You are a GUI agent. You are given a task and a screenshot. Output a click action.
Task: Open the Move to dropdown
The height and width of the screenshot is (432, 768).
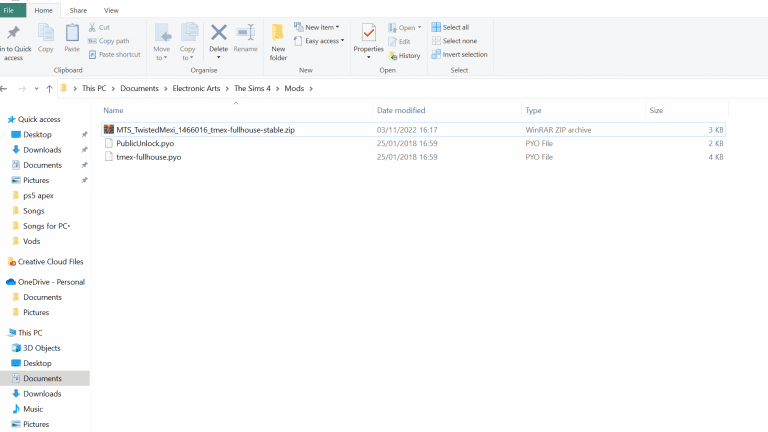[x=161, y=40]
